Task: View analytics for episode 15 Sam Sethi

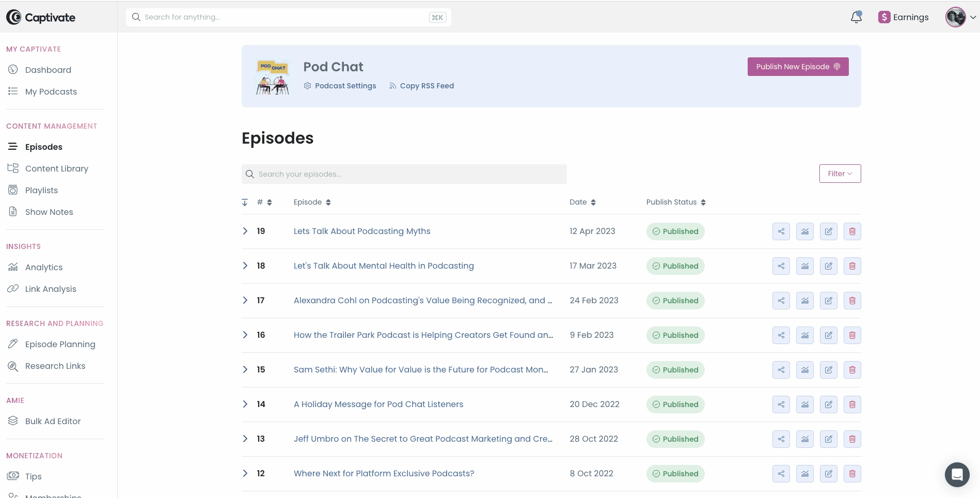Action: 805,370
